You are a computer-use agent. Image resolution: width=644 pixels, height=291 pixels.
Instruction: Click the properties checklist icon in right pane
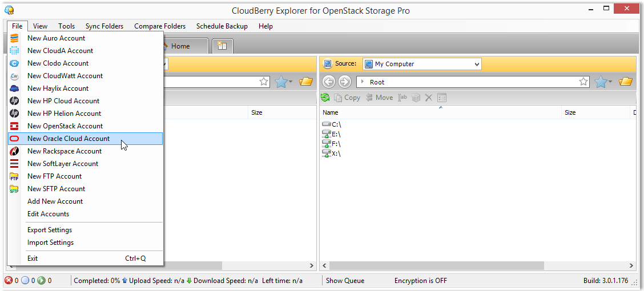click(x=441, y=98)
